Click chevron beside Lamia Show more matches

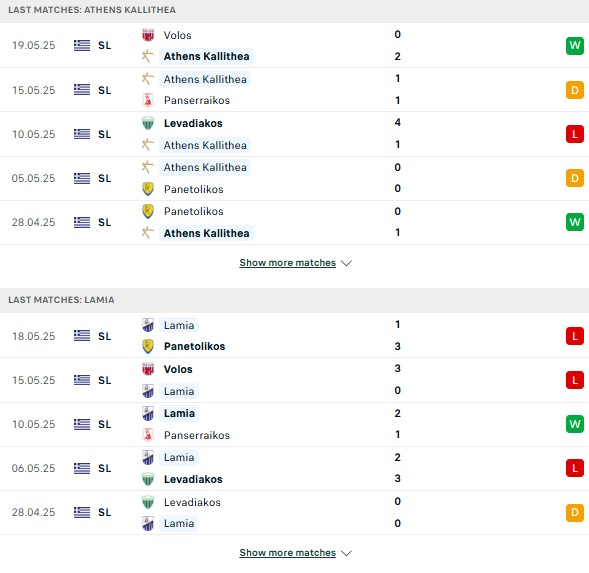pos(346,553)
